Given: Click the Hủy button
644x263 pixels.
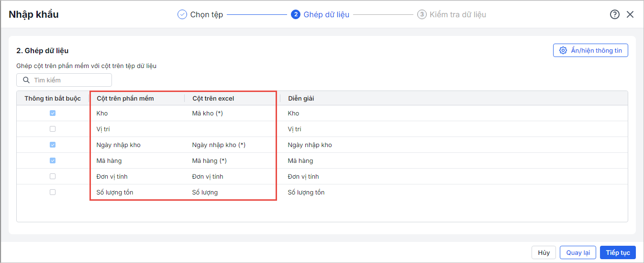Looking at the screenshot, I should [x=544, y=252].
